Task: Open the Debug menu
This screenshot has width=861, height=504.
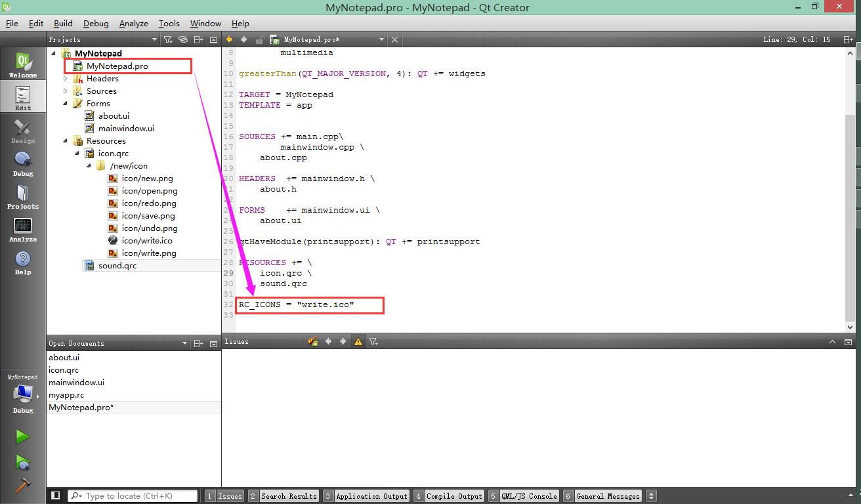Action: pyautogui.click(x=96, y=23)
